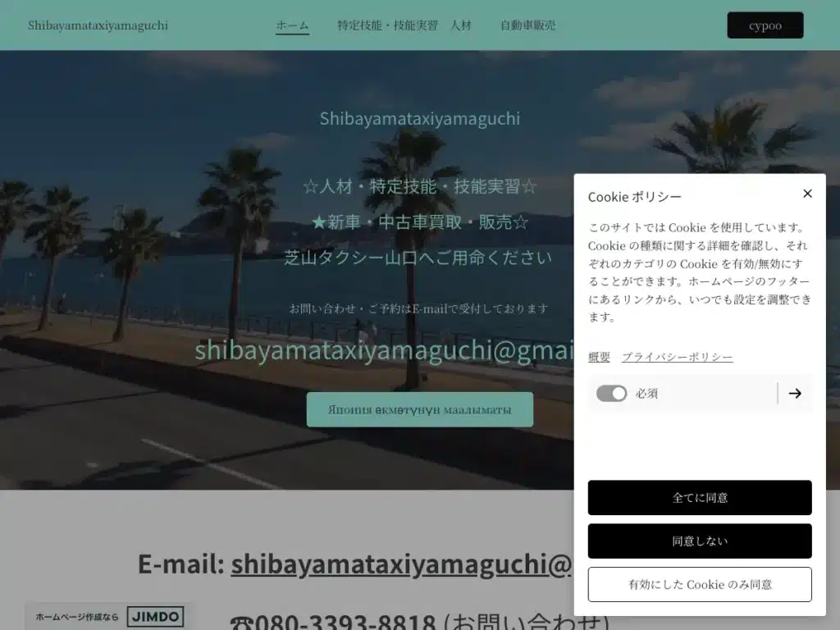The image size is (840, 630).
Task: Click the お問い合わせ・ご予約はE-mail text line
Action: pyautogui.click(x=418, y=308)
